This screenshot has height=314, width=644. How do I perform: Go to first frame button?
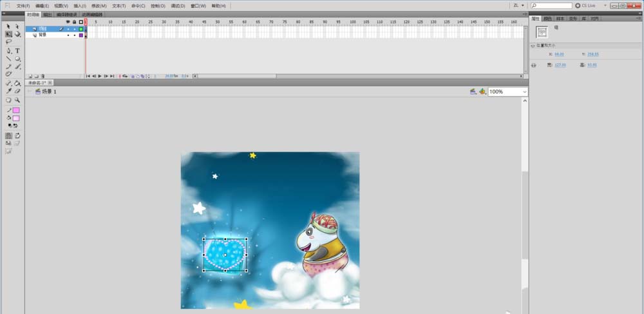(x=88, y=77)
